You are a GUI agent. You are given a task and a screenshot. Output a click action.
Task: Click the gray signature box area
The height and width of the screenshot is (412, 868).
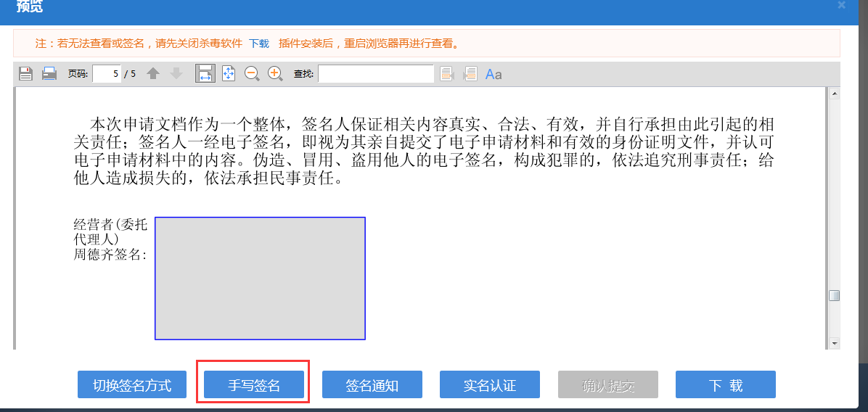tap(260, 278)
